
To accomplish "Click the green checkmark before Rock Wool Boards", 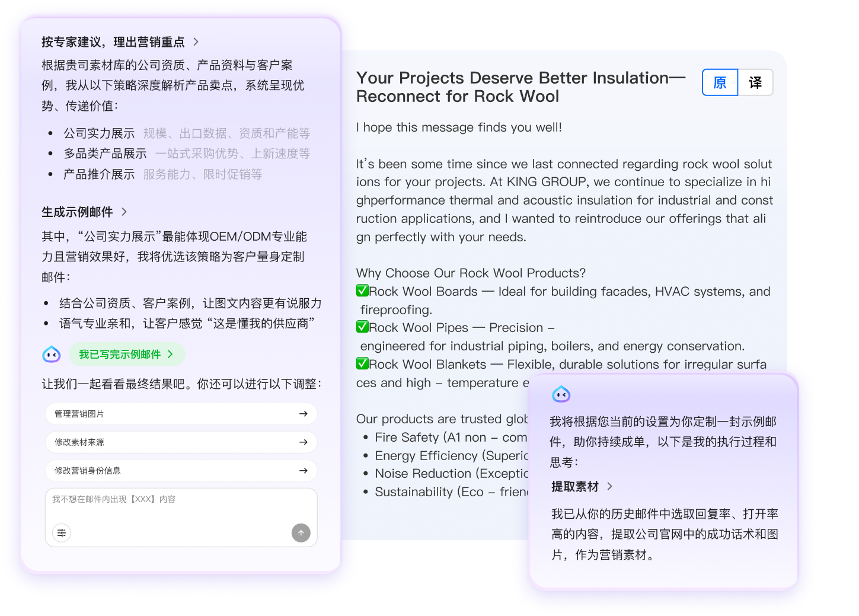I will pos(362,291).
